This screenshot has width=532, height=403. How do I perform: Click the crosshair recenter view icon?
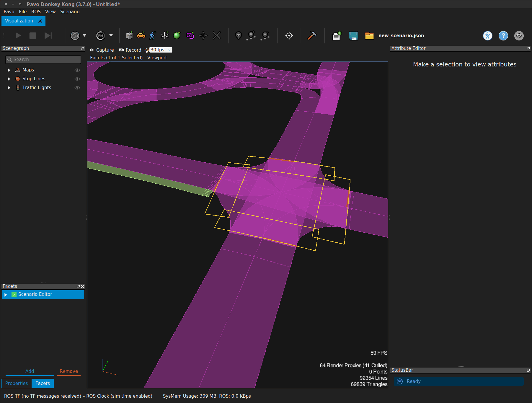coord(289,35)
